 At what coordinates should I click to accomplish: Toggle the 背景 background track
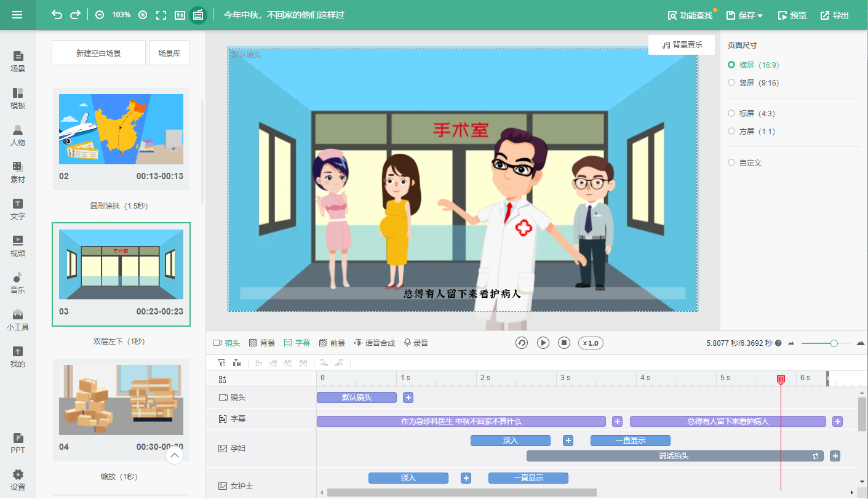coord(261,343)
